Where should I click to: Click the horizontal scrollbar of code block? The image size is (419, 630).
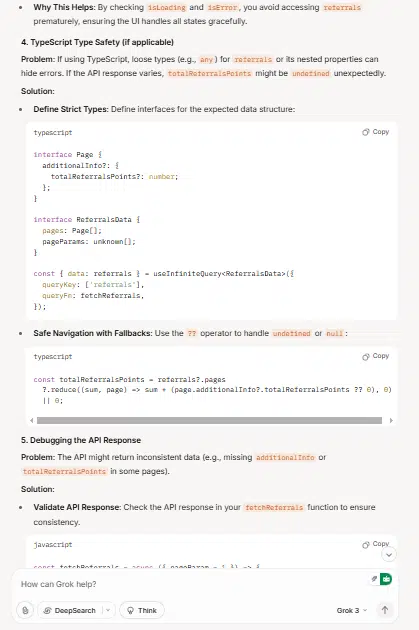click(209, 421)
